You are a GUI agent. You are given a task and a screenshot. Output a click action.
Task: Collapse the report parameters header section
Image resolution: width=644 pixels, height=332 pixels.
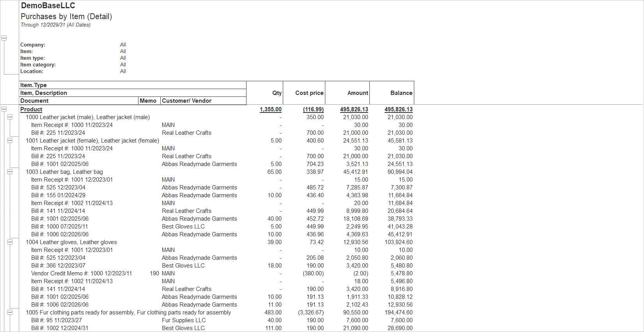pos(4,38)
